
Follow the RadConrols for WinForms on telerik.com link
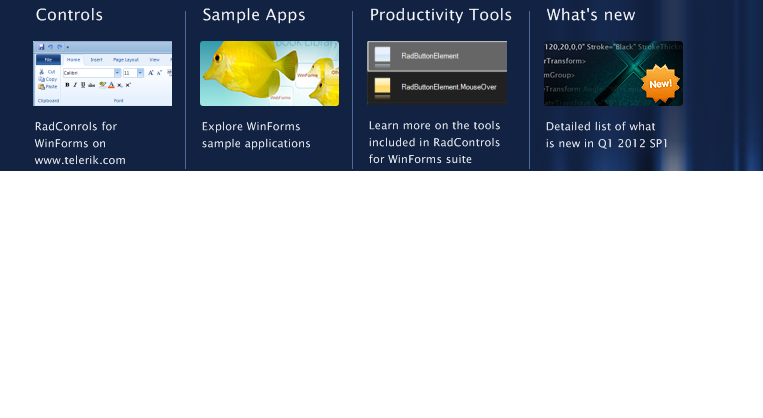coord(80,143)
